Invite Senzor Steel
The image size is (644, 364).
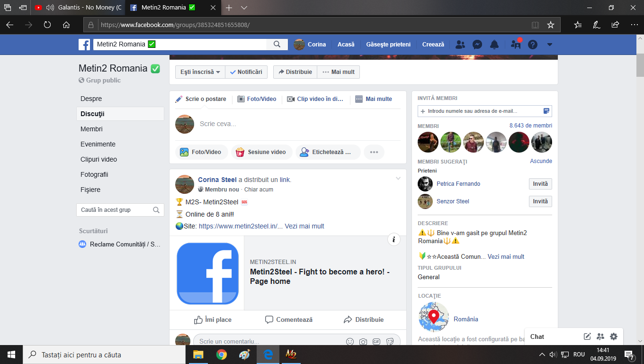coord(540,201)
